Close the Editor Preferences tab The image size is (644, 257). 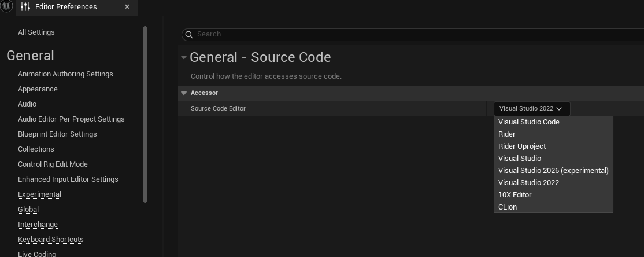click(127, 6)
